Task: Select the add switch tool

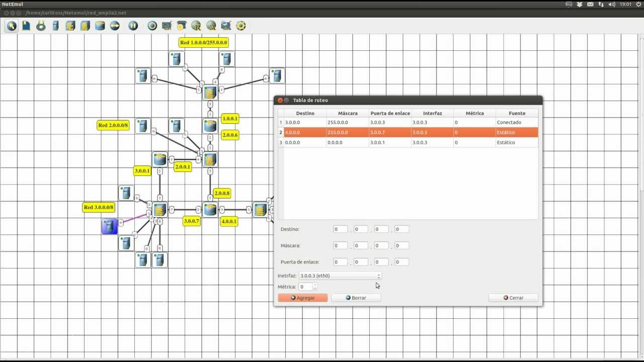Action: tap(85, 26)
